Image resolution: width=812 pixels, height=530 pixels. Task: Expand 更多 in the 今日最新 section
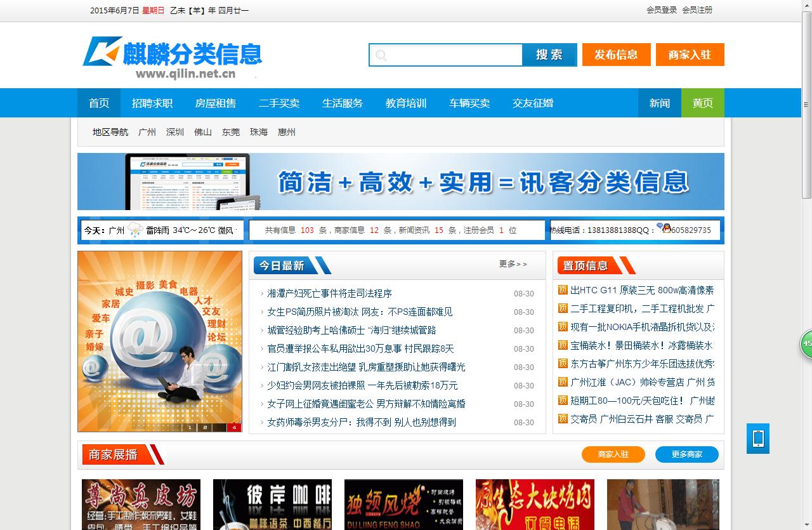point(513,264)
